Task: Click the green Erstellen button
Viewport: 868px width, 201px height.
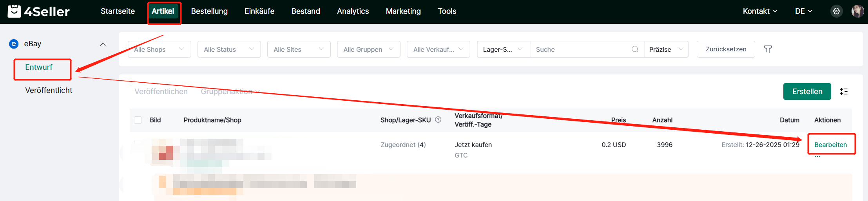Action: 807,92
